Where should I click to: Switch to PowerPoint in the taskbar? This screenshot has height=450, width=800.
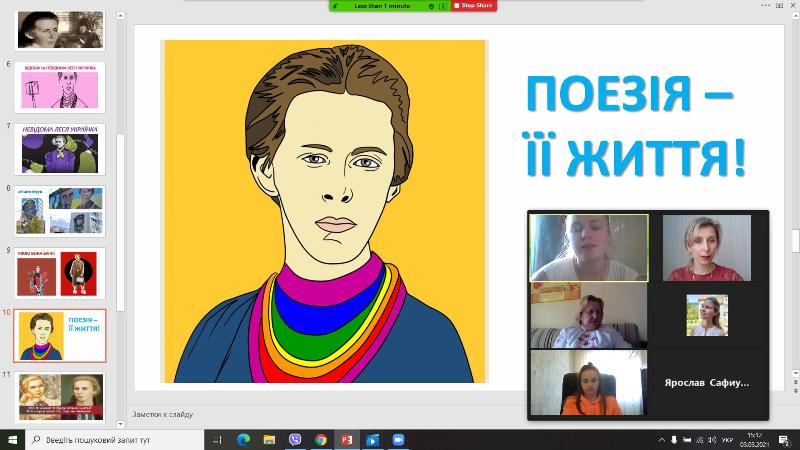tap(347, 440)
